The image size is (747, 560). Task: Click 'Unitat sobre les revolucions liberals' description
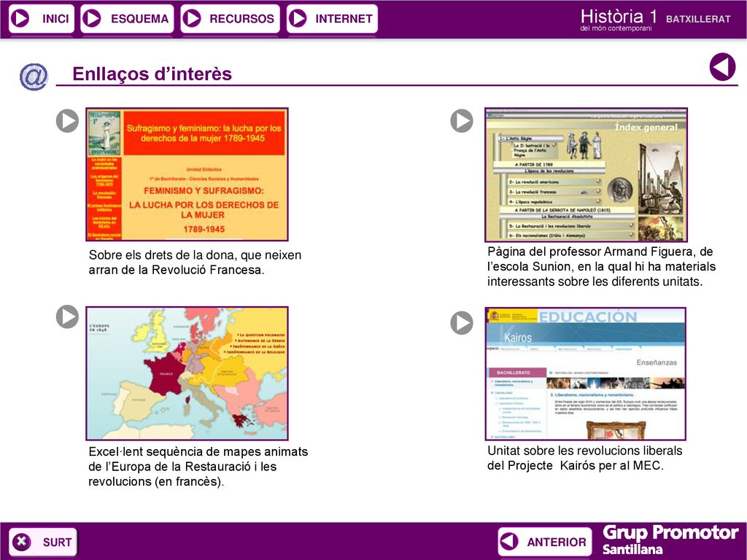584,458
